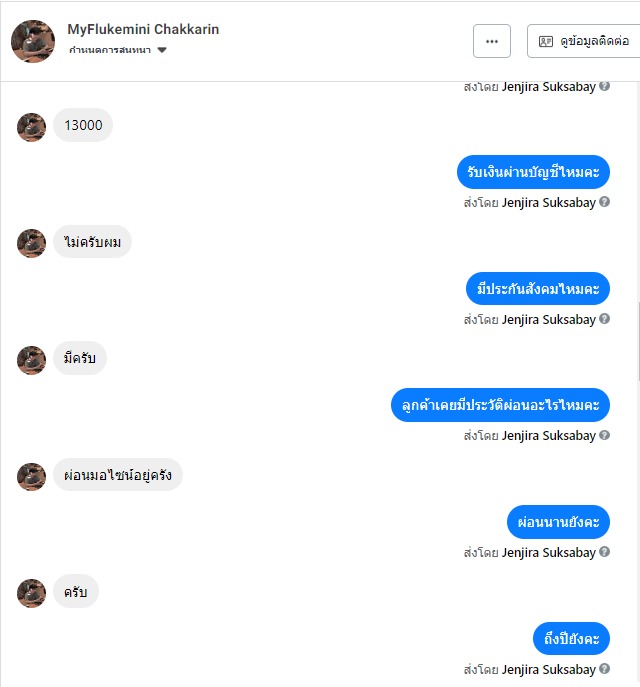Screen dimensions: 640x687
Task: Select the 13000 message bubble
Action: point(83,125)
